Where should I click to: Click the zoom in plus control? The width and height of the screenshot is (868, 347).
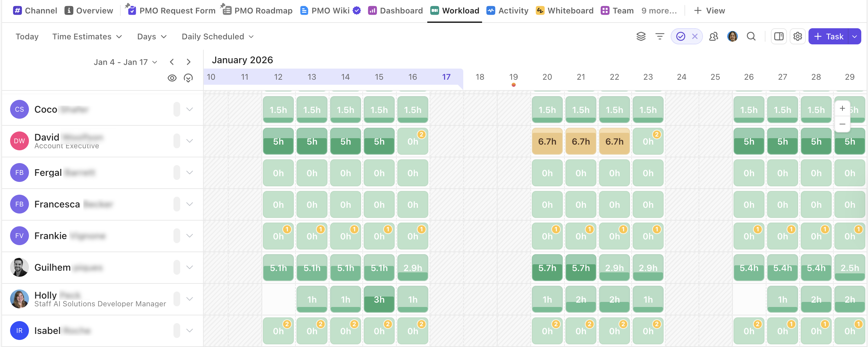[x=842, y=108]
